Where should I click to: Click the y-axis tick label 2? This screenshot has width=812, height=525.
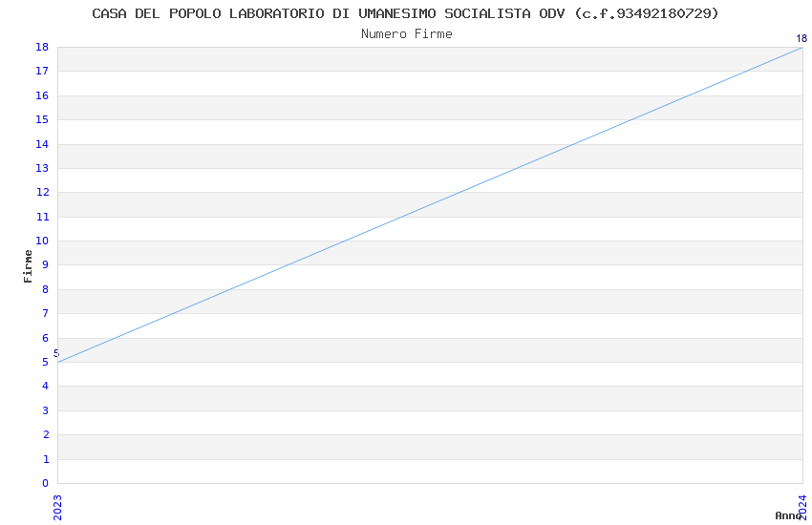(x=46, y=434)
